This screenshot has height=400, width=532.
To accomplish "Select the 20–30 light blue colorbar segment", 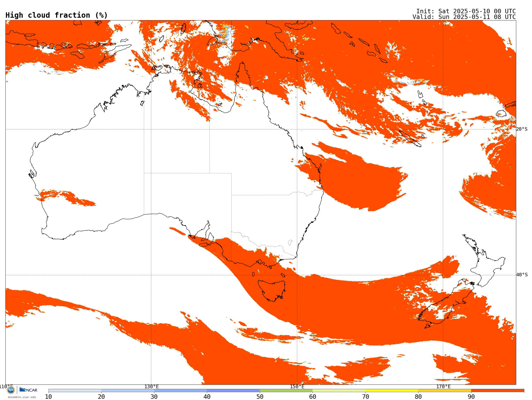I will tap(128, 391).
